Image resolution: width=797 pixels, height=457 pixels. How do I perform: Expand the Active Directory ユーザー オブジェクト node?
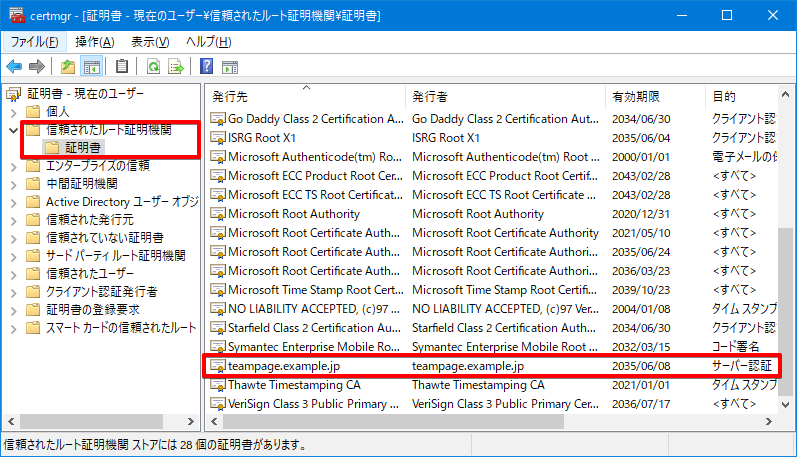[x=14, y=203]
